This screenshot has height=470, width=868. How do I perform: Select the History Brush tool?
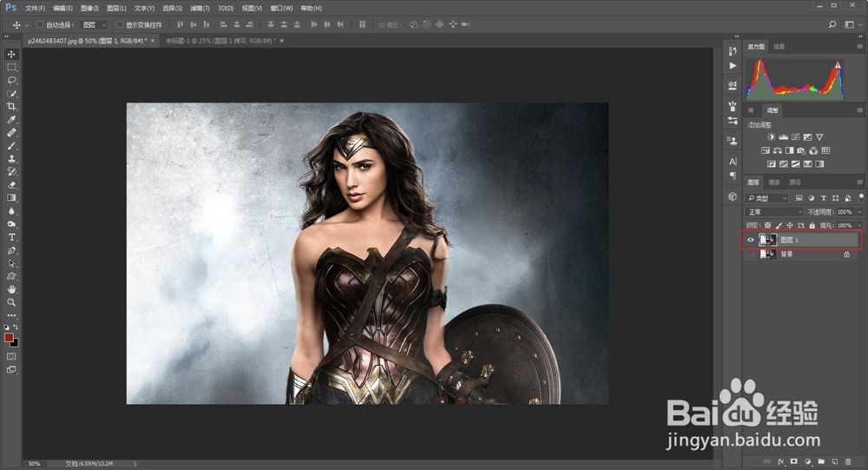(11, 172)
